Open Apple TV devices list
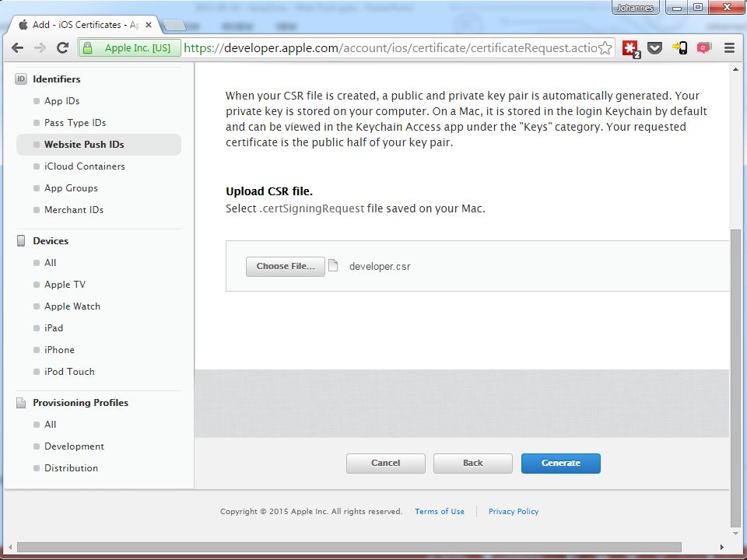This screenshot has height=560, width=747. tap(65, 285)
